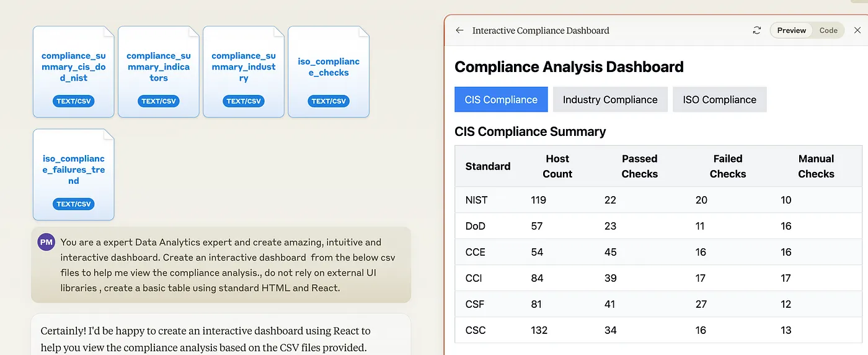Click the Standard column header
This screenshot has height=355, width=868.
(x=488, y=166)
